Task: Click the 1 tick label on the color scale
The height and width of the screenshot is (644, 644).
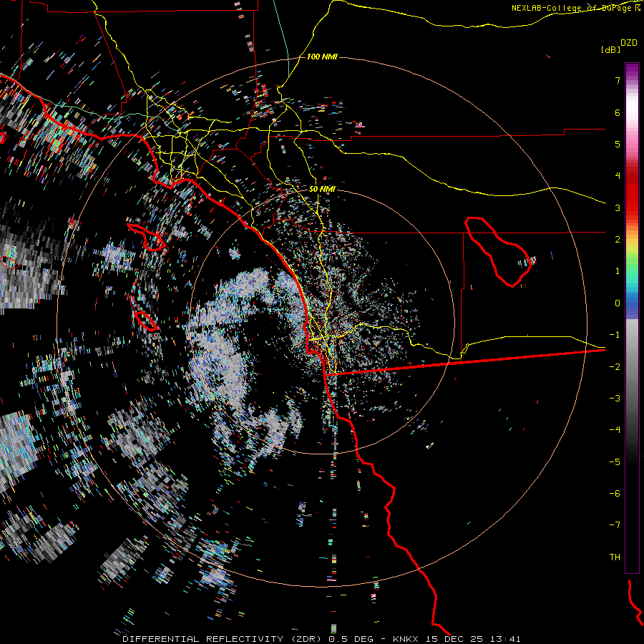Action: point(618,271)
